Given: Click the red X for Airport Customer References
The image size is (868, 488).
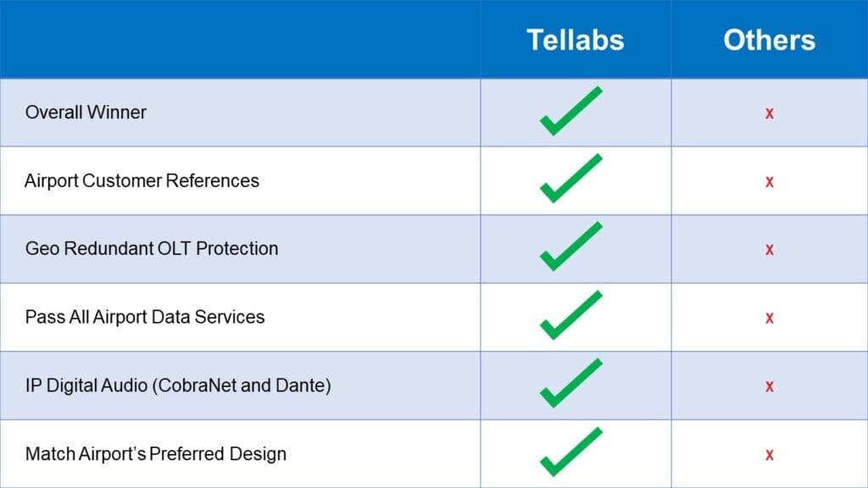Looking at the screenshot, I should coord(770,182).
